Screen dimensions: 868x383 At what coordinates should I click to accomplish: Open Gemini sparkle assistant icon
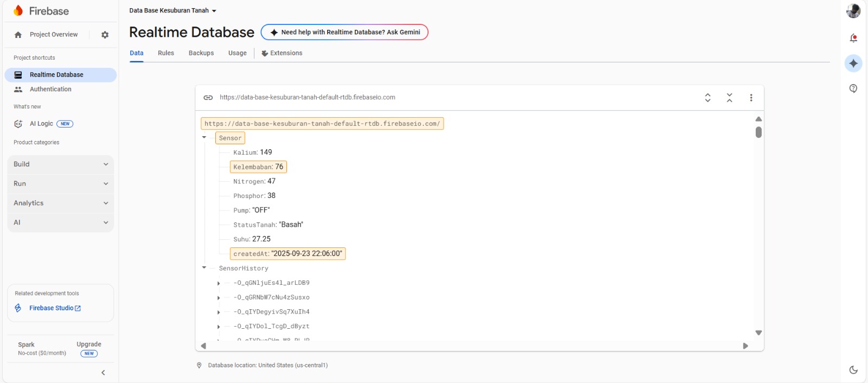point(853,63)
